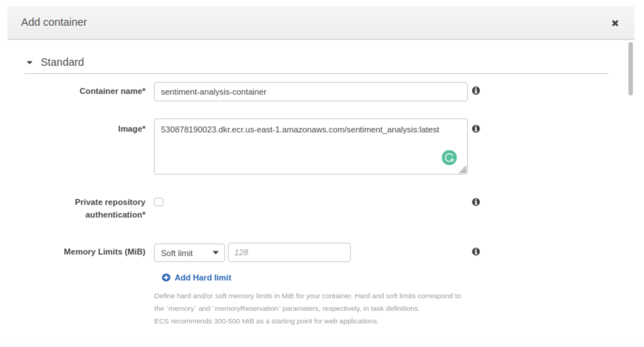Viewport: 644px width, 347px height.
Task: Click the Image textarea resize handle
Action: click(x=463, y=170)
